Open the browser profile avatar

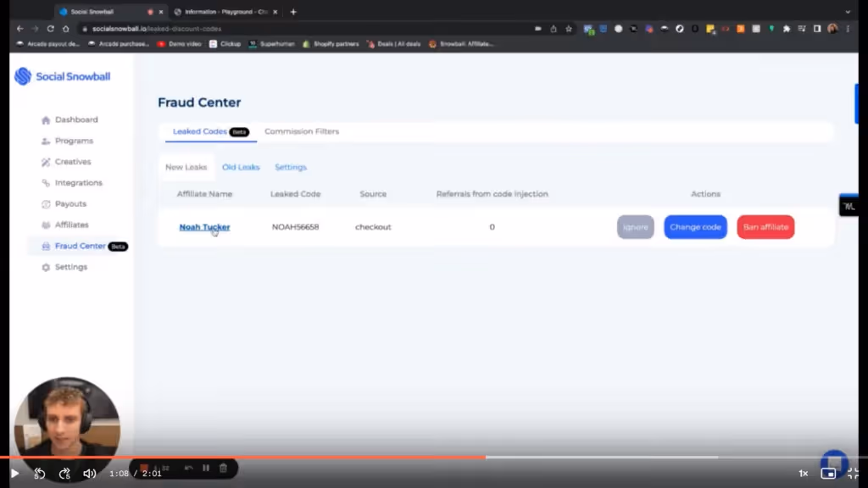pos(832,29)
